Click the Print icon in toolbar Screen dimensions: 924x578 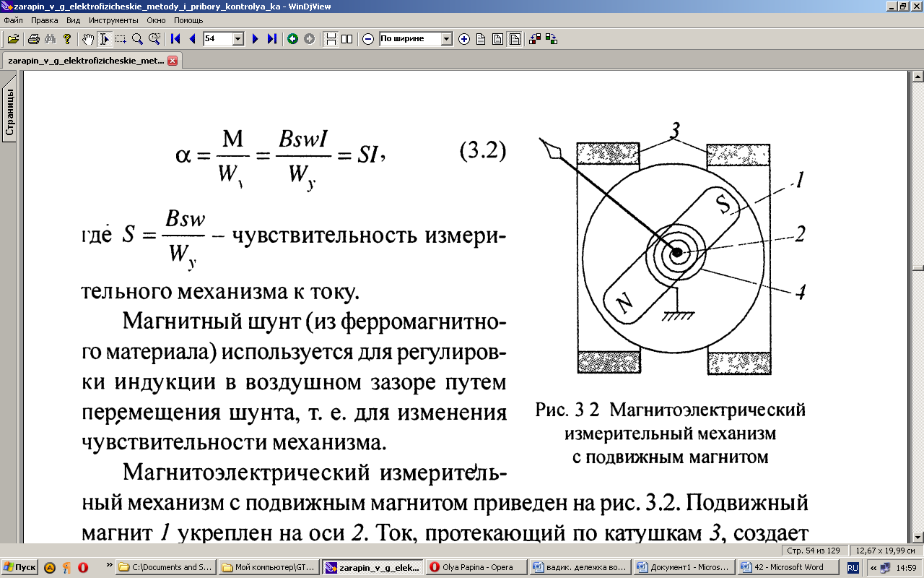coord(33,39)
